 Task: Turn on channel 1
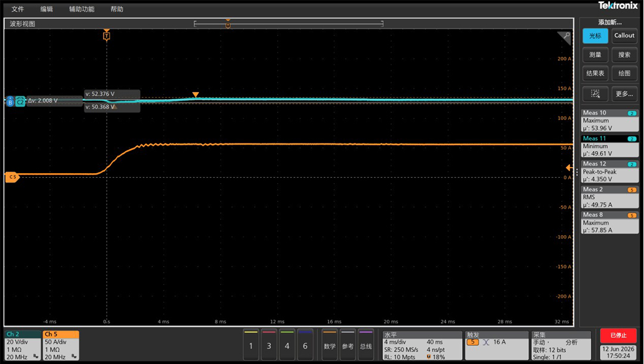[251, 345]
